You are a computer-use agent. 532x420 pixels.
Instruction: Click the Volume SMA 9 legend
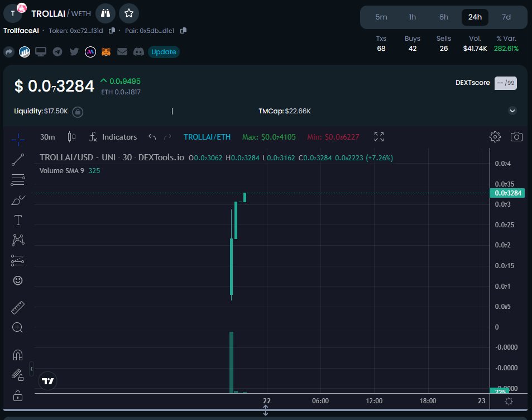[x=70, y=170]
